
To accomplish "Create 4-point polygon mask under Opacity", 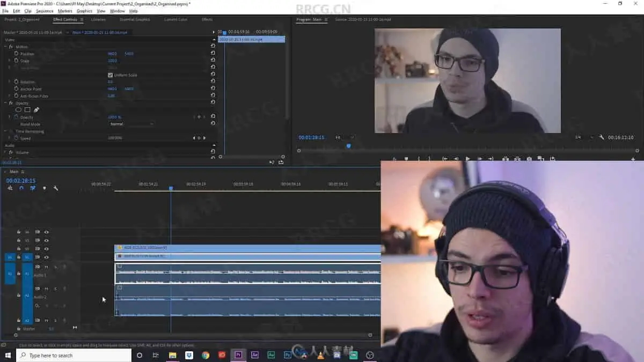I will [x=27, y=110].
